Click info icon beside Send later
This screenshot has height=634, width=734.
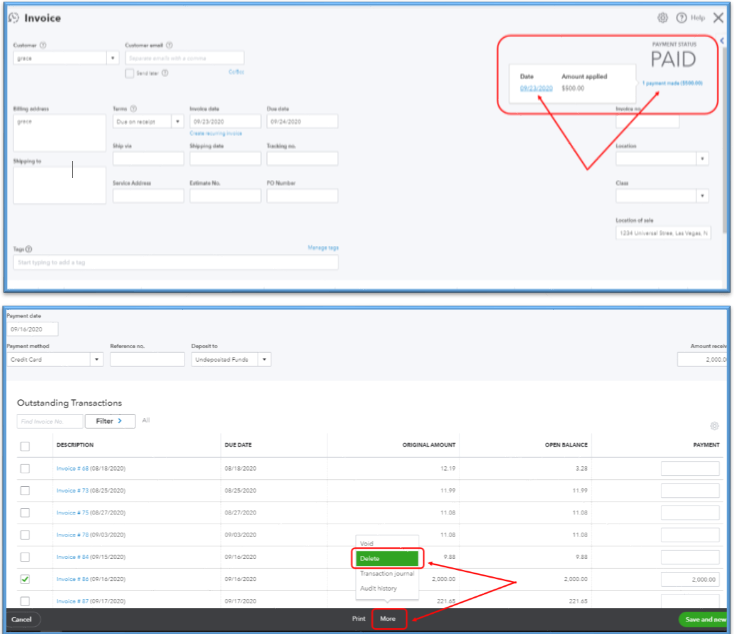tap(165, 73)
